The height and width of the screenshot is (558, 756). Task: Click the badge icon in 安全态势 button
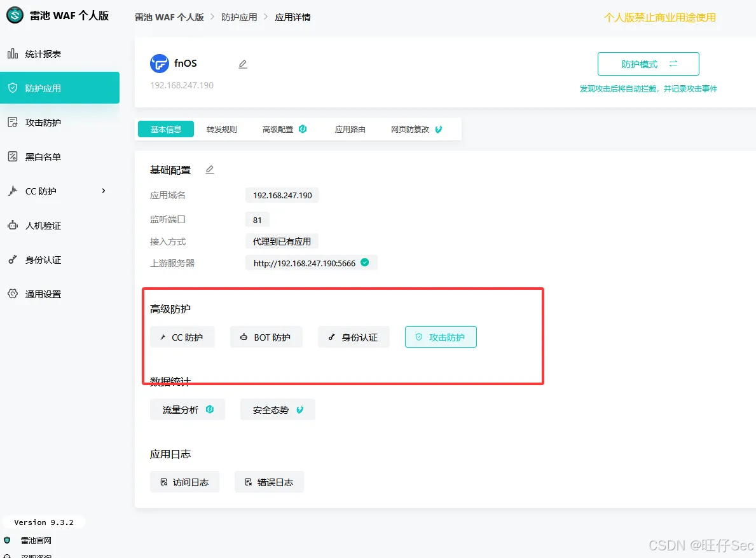click(x=300, y=409)
